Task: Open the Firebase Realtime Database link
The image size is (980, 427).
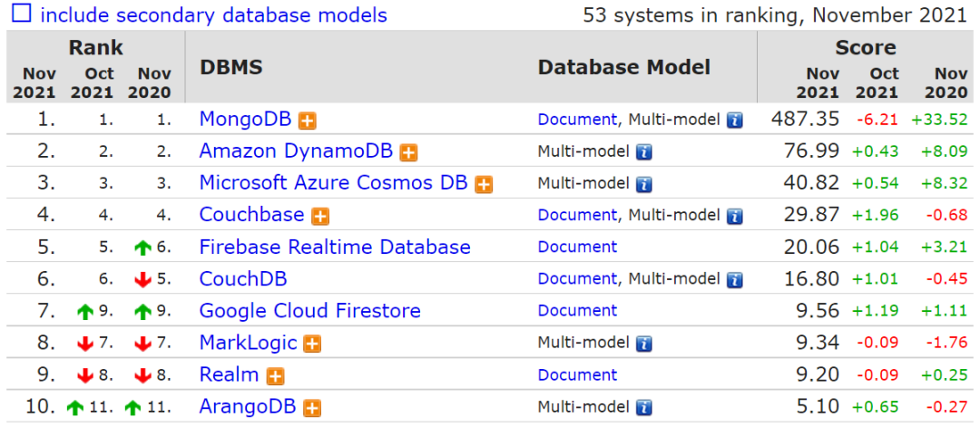Action: point(334,247)
